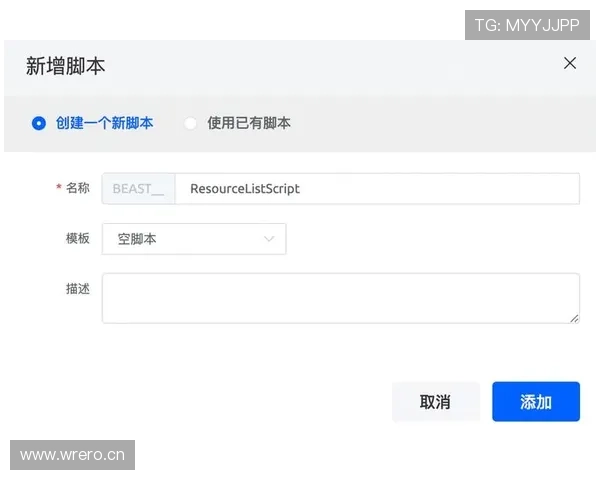600x480 pixels.
Task: Click the 描述 field label
Action: point(78,289)
